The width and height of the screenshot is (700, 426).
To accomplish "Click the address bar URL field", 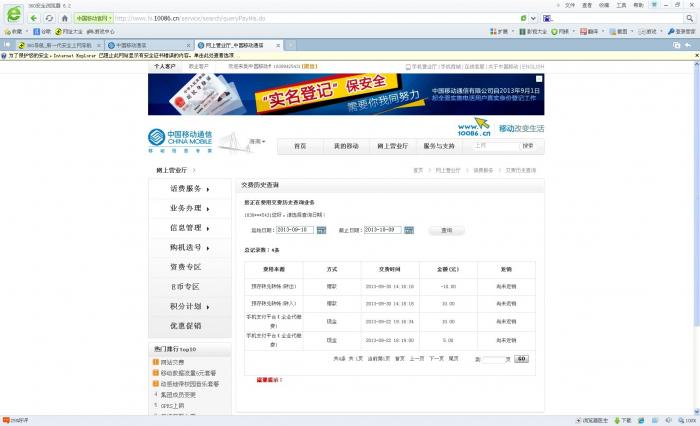I will (315, 18).
